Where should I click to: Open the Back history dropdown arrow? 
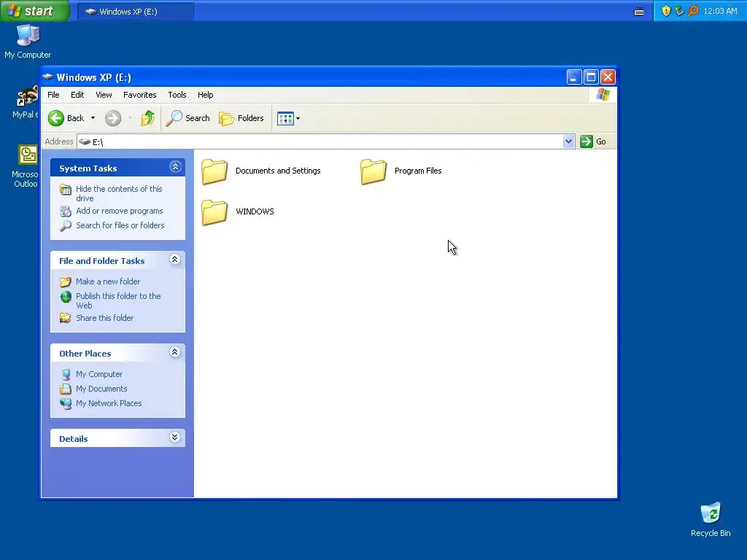click(93, 118)
